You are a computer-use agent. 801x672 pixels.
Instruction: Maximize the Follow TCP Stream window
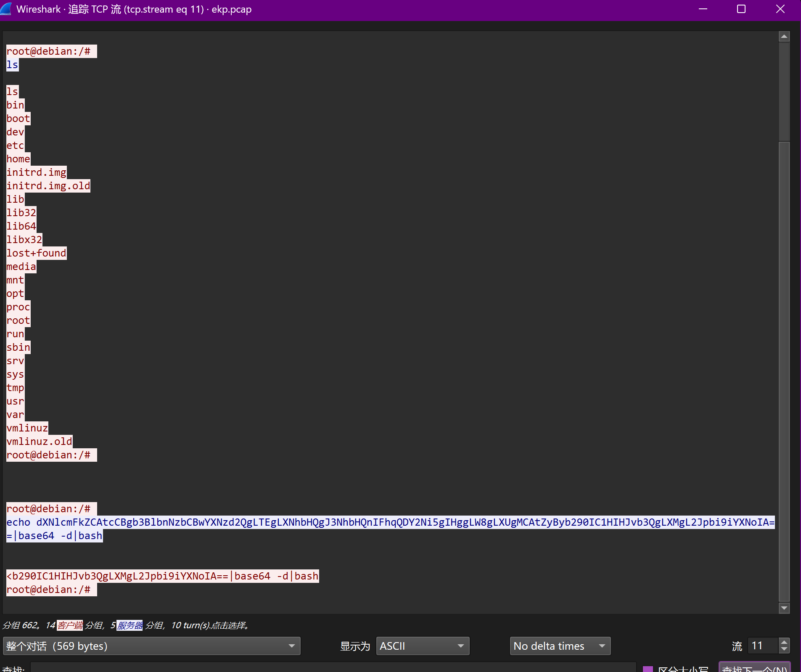[741, 9]
